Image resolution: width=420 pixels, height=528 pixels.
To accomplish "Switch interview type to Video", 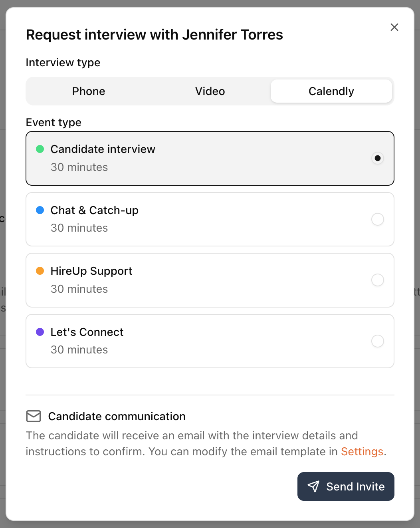I will (x=210, y=91).
